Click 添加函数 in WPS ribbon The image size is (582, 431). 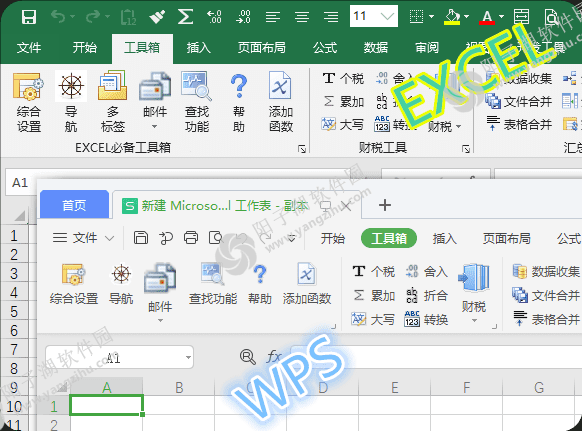click(307, 284)
